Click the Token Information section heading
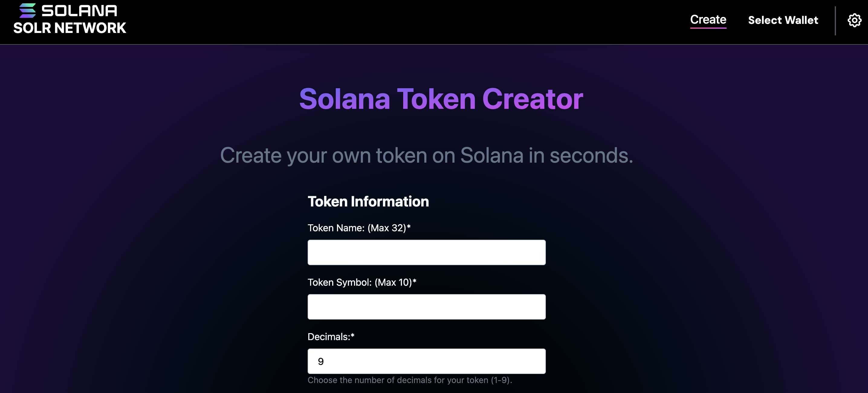The width and height of the screenshot is (868, 393). pyautogui.click(x=368, y=201)
